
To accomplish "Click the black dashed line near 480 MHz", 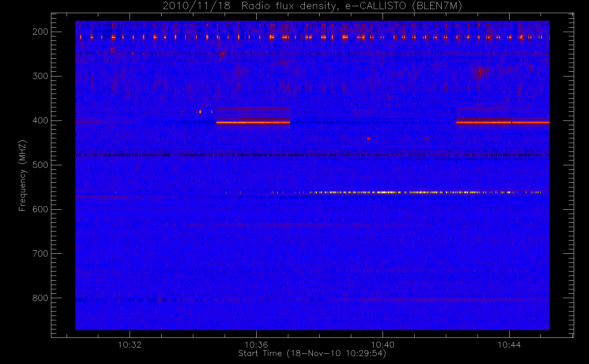I will pos(312,155).
